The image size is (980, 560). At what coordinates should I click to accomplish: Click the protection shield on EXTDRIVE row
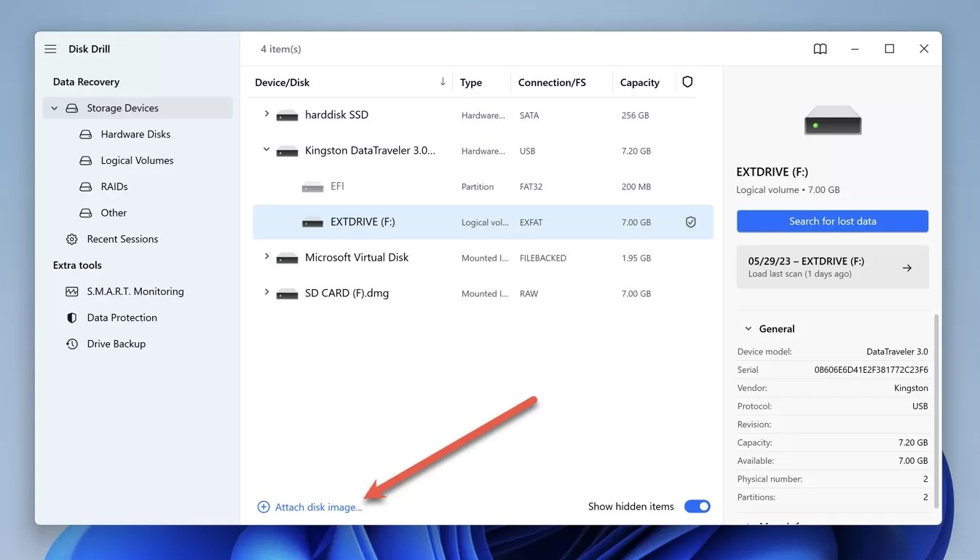coord(690,221)
